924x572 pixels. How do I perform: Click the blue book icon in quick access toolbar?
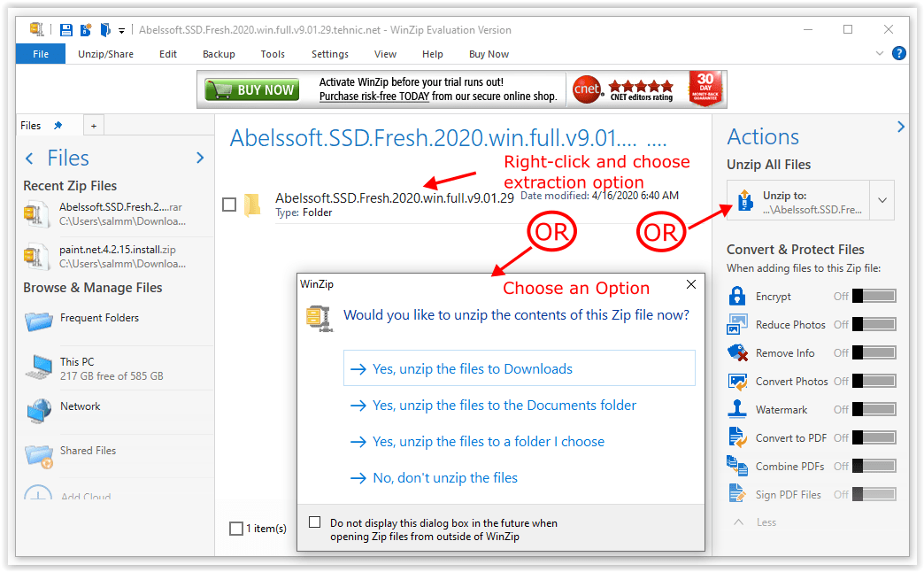tap(105, 29)
